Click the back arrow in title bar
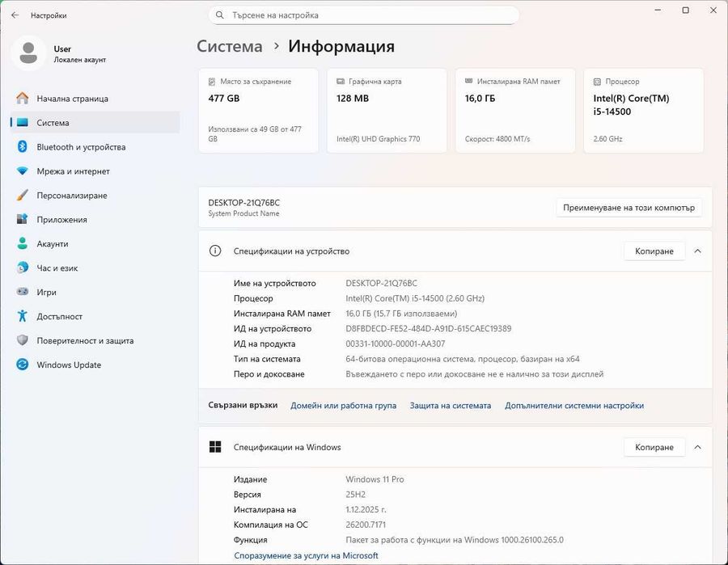This screenshot has height=565, width=728. (15, 15)
